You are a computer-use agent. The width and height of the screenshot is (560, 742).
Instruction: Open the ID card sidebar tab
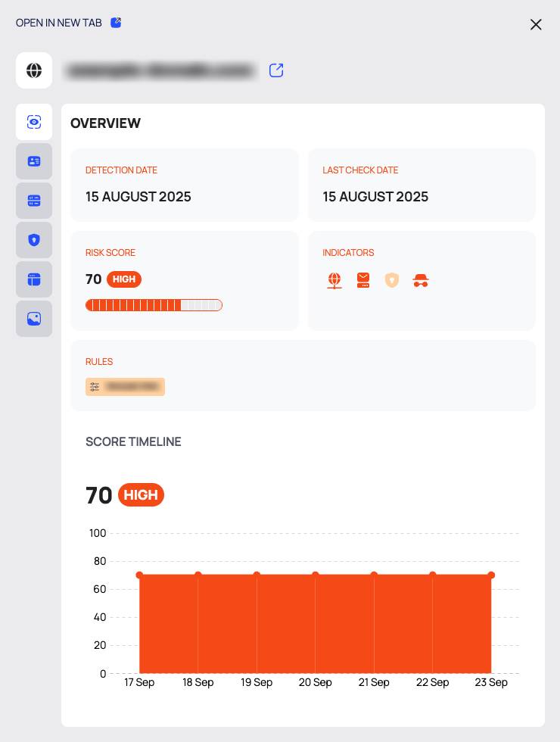[x=34, y=161]
